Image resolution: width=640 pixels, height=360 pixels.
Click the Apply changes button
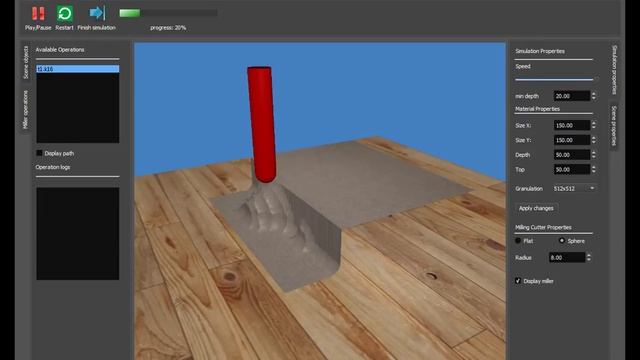point(536,208)
